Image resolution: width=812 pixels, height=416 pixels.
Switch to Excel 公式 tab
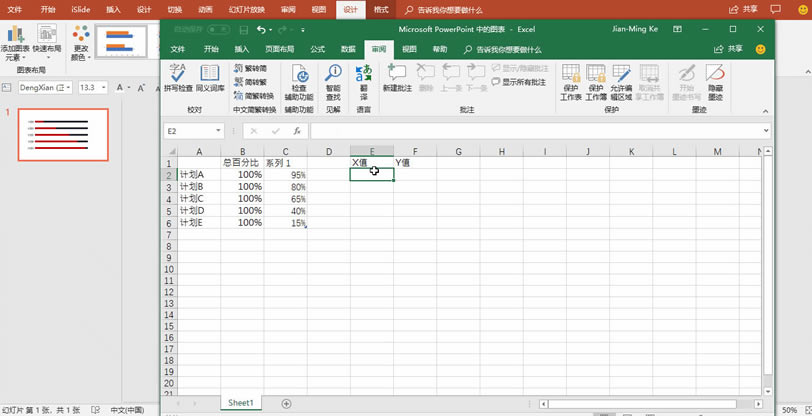pyautogui.click(x=317, y=49)
